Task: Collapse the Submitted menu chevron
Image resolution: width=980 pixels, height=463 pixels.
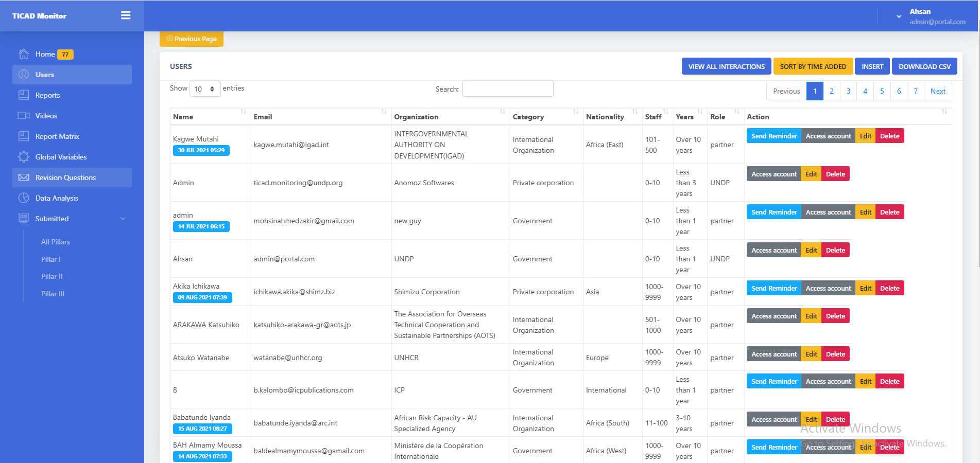Action: click(x=123, y=219)
